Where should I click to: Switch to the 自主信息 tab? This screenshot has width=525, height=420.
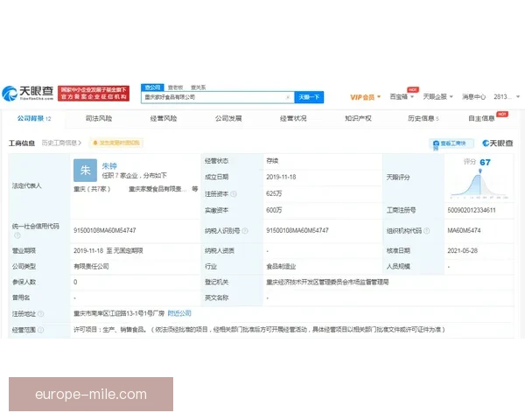(x=481, y=119)
